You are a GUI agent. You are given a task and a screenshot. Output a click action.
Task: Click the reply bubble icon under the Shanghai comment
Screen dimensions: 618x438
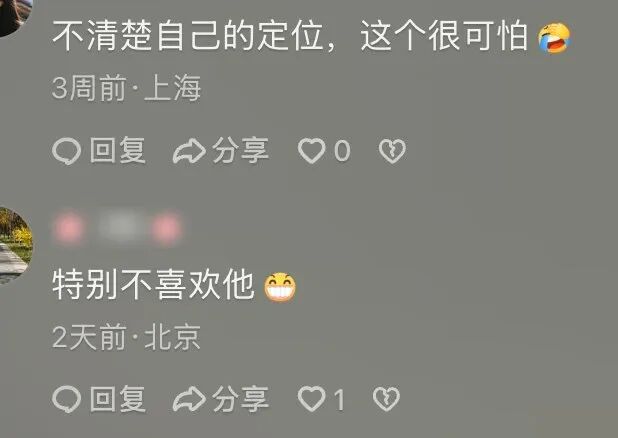66,151
